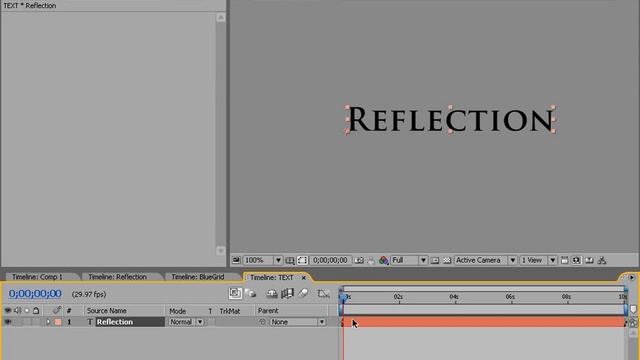Click the viewer current time 0;00;00;00
This screenshot has height=360, width=640.
tap(330, 260)
